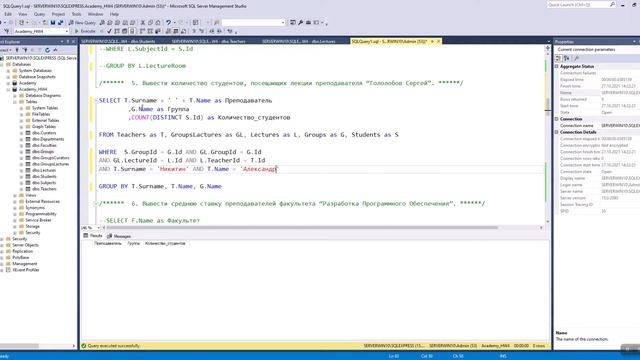Click the Property Pages wrench icon in Properties panel

577,58
